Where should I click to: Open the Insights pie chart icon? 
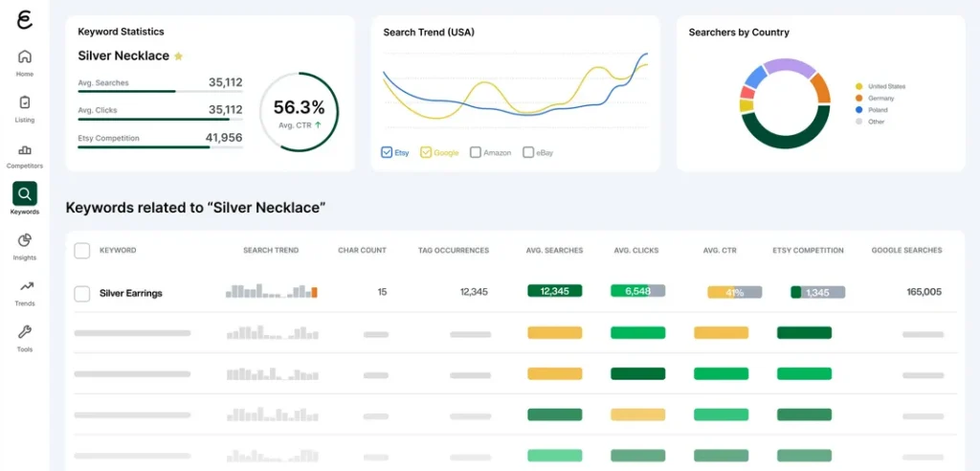[24, 240]
